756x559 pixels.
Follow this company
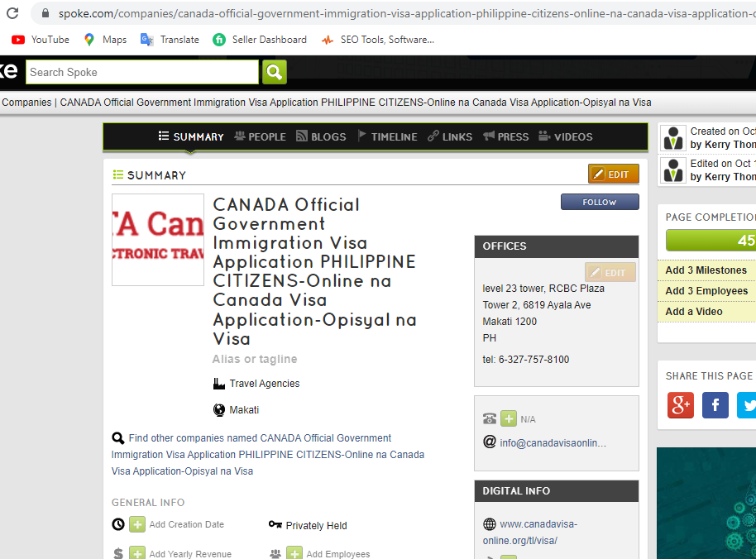(x=600, y=202)
